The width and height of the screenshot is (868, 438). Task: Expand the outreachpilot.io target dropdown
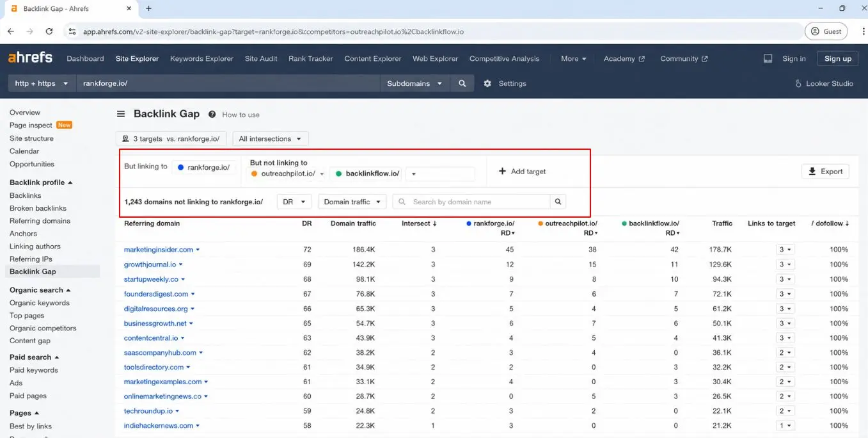322,174
